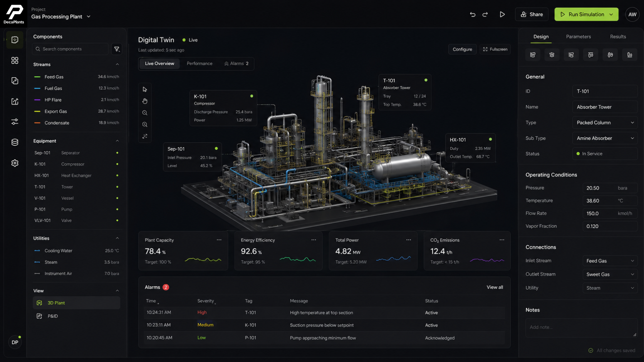The height and width of the screenshot is (362, 644).
Task: Collapse the Streams section
Action: (117, 64)
